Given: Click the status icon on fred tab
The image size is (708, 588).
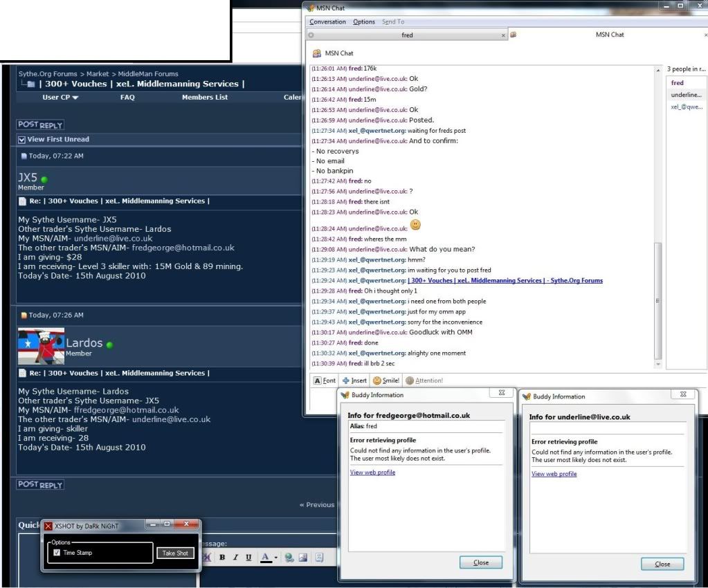Looking at the screenshot, I should click(x=311, y=35).
